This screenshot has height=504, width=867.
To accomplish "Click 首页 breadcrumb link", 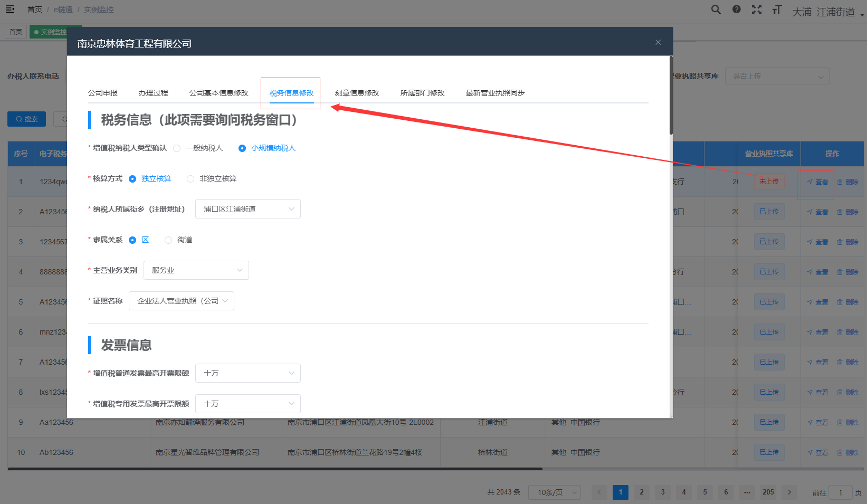I will (x=35, y=9).
